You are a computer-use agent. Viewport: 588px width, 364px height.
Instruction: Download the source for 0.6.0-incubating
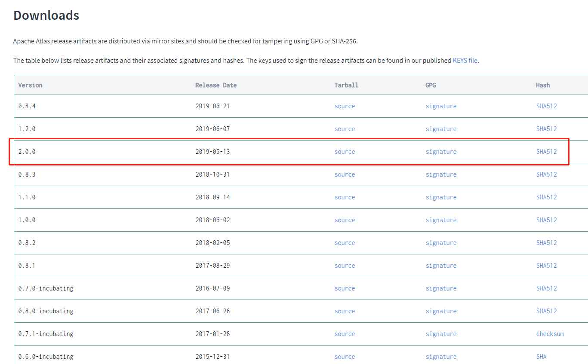pos(345,356)
